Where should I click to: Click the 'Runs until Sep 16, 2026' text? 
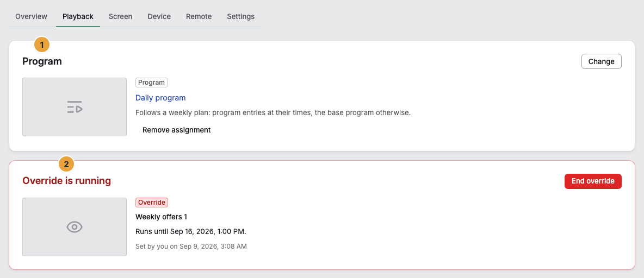coord(191,232)
